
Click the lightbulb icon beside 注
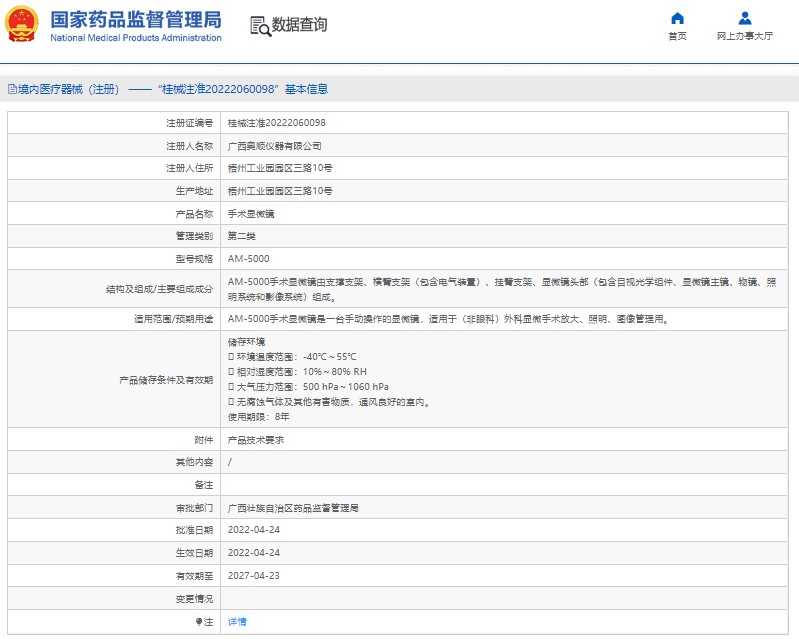click(x=197, y=621)
